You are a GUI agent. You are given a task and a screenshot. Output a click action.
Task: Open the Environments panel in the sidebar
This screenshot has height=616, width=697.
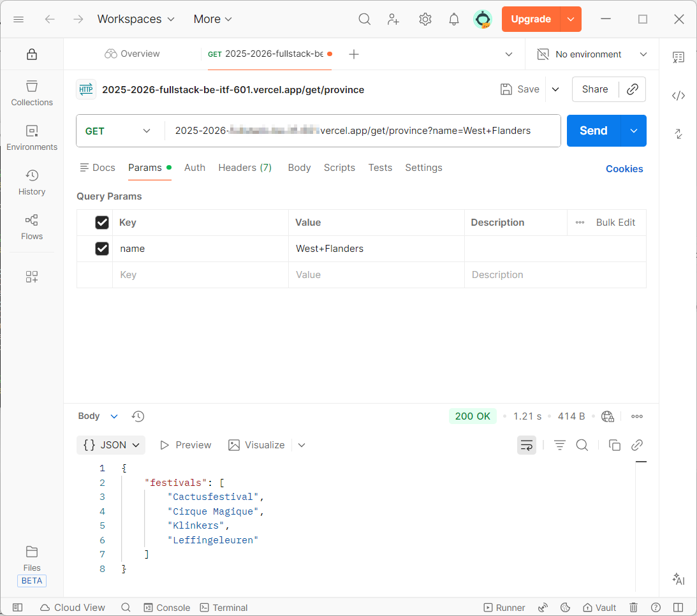31,138
